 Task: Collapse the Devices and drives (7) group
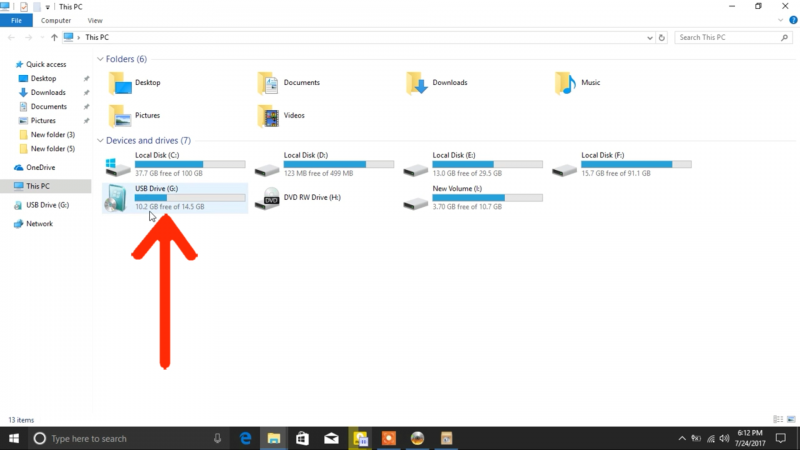point(101,140)
